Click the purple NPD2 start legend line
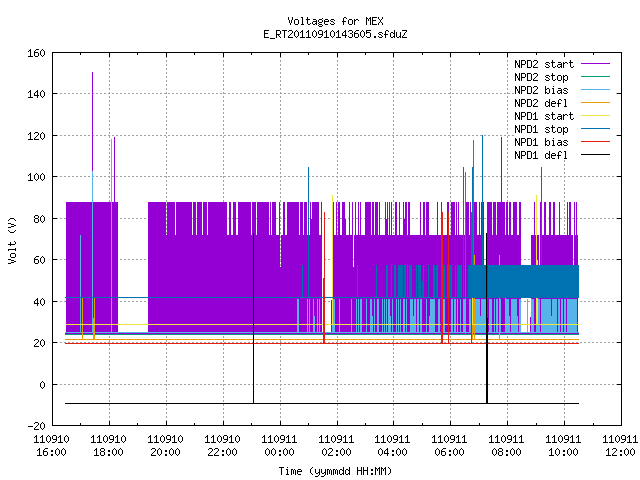The width and height of the screenshot is (640, 480). (595, 64)
